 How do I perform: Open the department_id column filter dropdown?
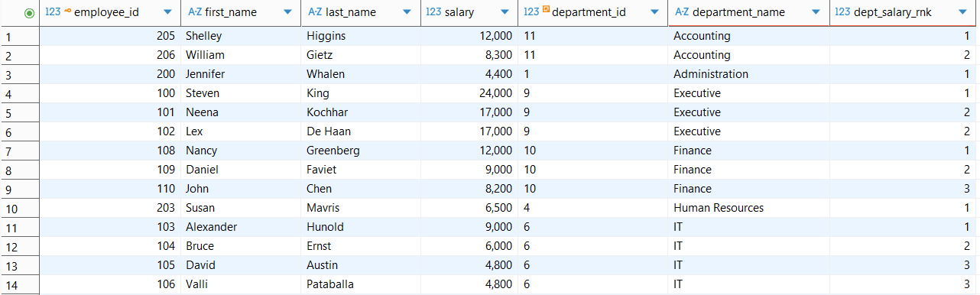[x=654, y=13]
